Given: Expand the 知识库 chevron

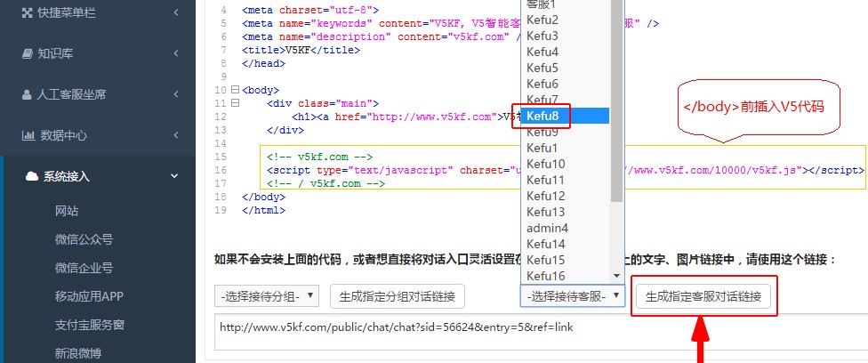Looking at the screenshot, I should pyautogui.click(x=176, y=53).
